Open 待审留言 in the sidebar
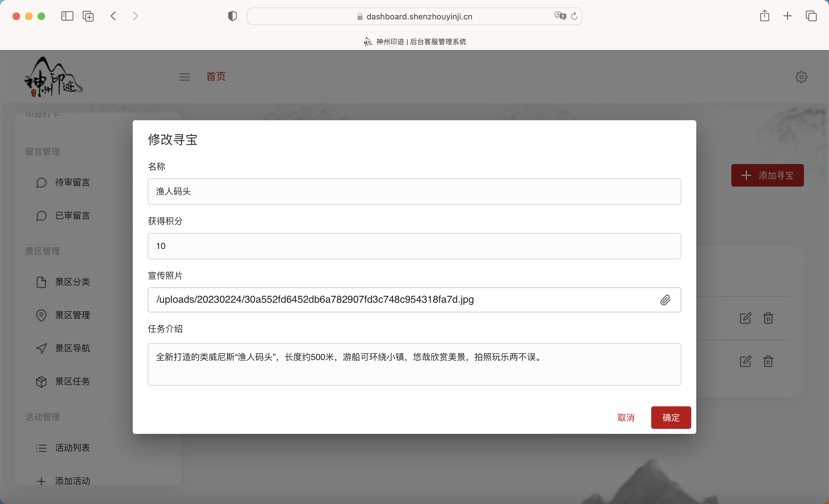The width and height of the screenshot is (829, 504). point(72,183)
